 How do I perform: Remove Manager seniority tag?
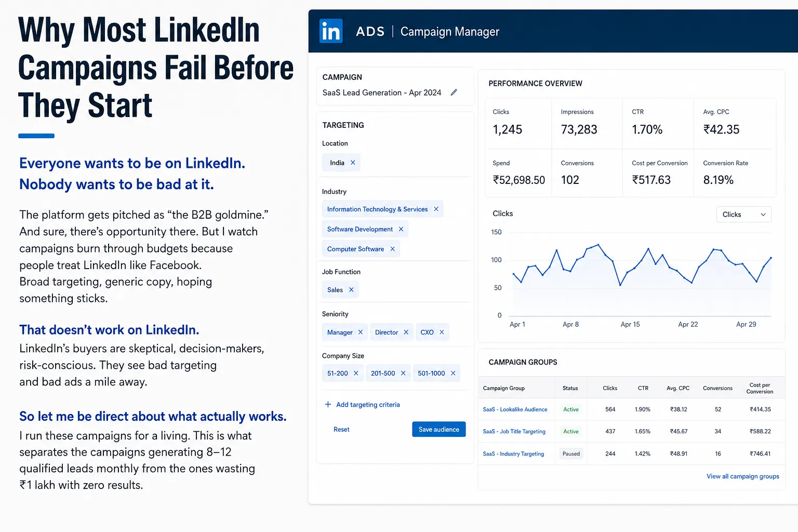[x=361, y=332]
